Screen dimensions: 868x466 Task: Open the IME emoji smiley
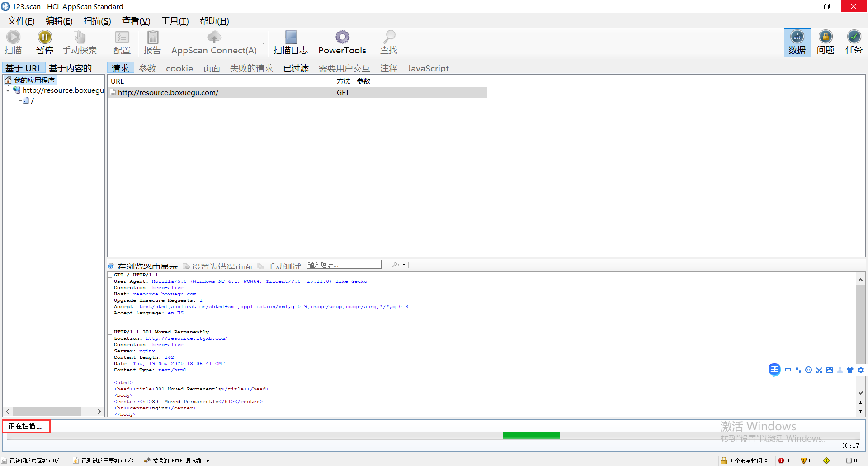click(x=809, y=370)
